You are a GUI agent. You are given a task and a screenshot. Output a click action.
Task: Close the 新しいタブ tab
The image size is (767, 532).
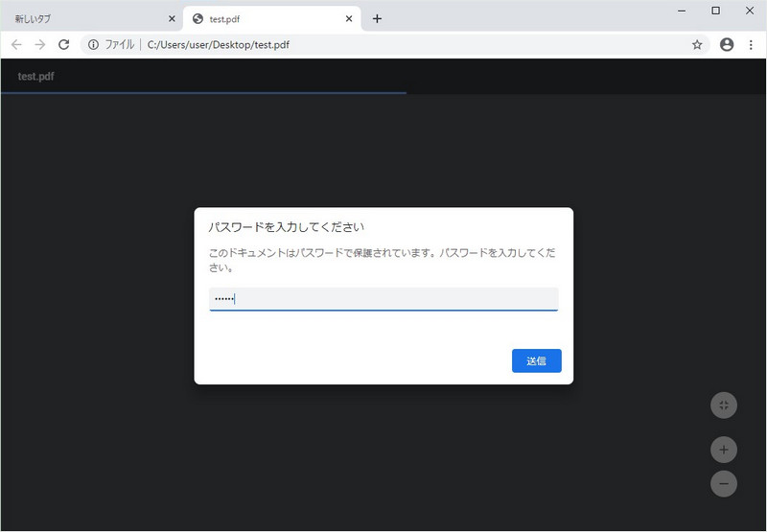[x=172, y=18]
